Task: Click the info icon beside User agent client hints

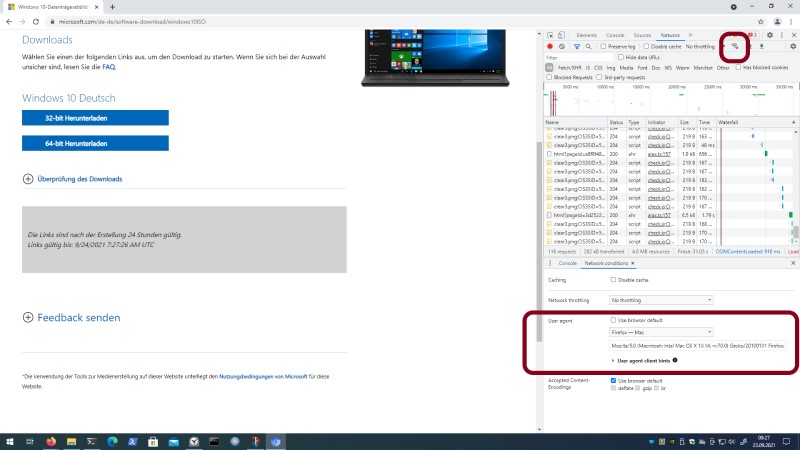Action: point(675,360)
